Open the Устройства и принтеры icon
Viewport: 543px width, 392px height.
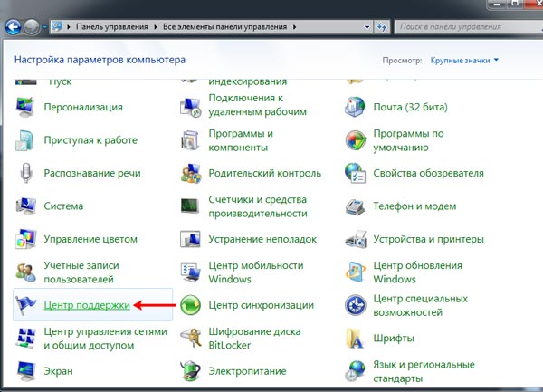click(x=356, y=239)
